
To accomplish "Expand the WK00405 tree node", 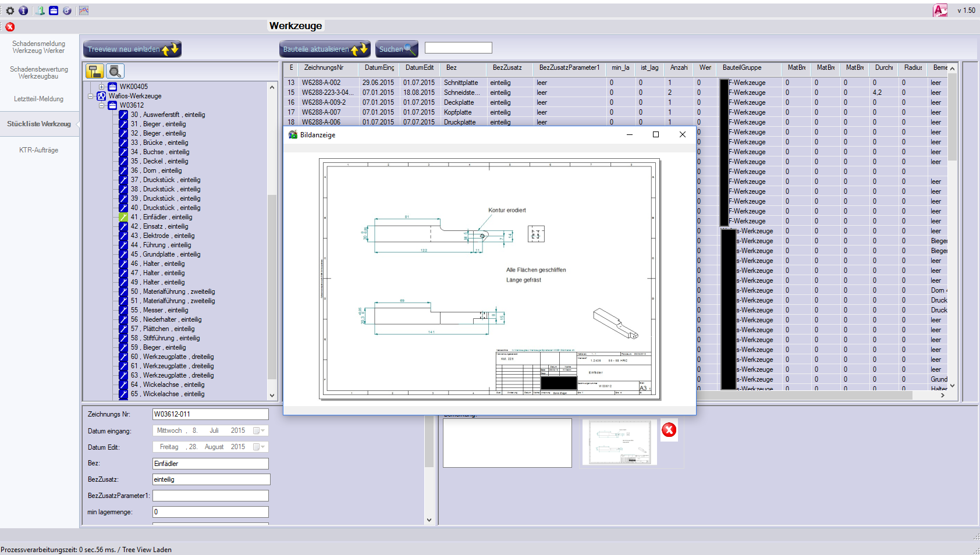I will click(101, 87).
